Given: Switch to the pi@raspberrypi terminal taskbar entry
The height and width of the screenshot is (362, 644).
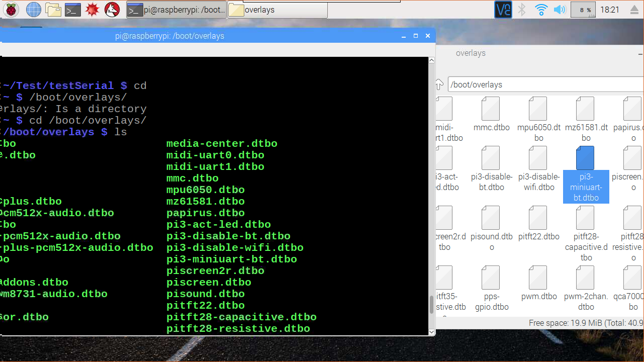Looking at the screenshot, I should (176, 10).
